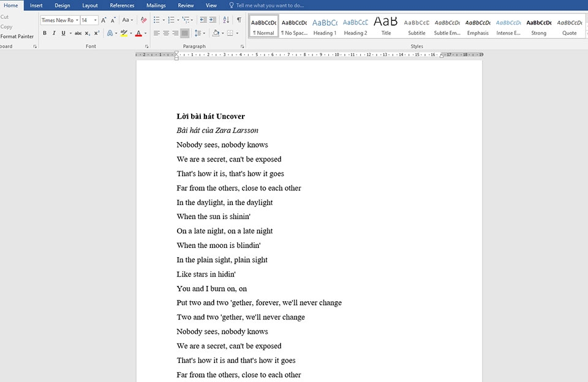Click first line indent marker on ruler

click(x=176, y=53)
